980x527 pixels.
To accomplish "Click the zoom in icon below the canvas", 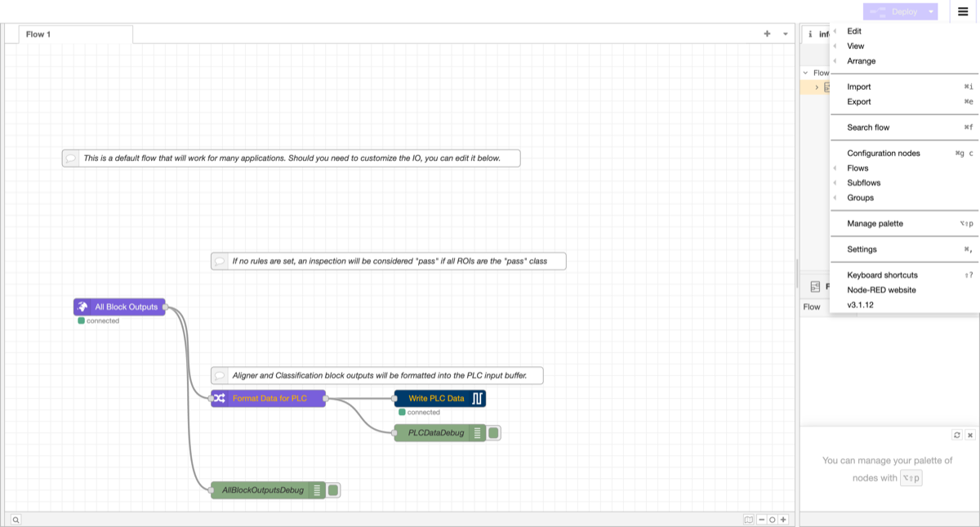I will tap(782, 519).
